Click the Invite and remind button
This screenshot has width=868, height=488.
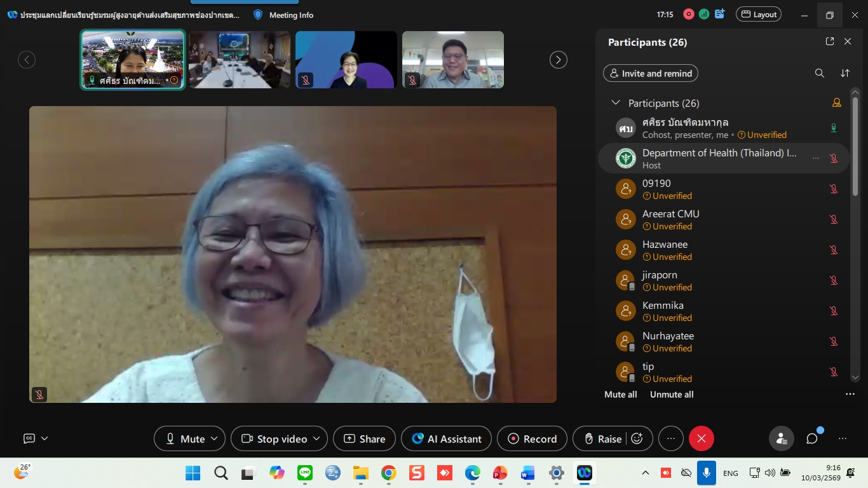click(650, 73)
